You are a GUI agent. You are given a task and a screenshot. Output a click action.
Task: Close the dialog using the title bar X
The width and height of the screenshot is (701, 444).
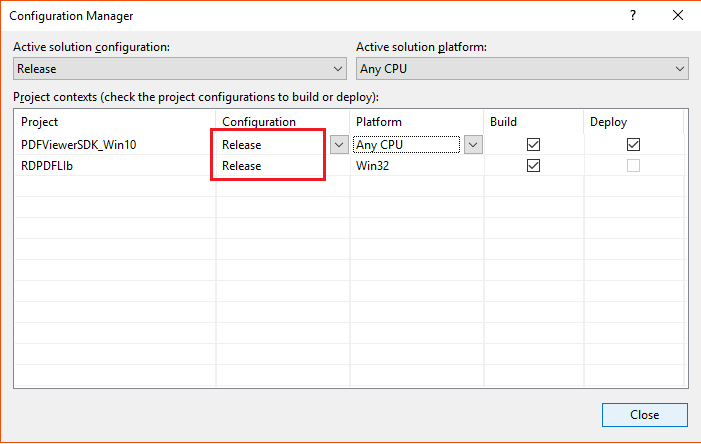click(678, 16)
